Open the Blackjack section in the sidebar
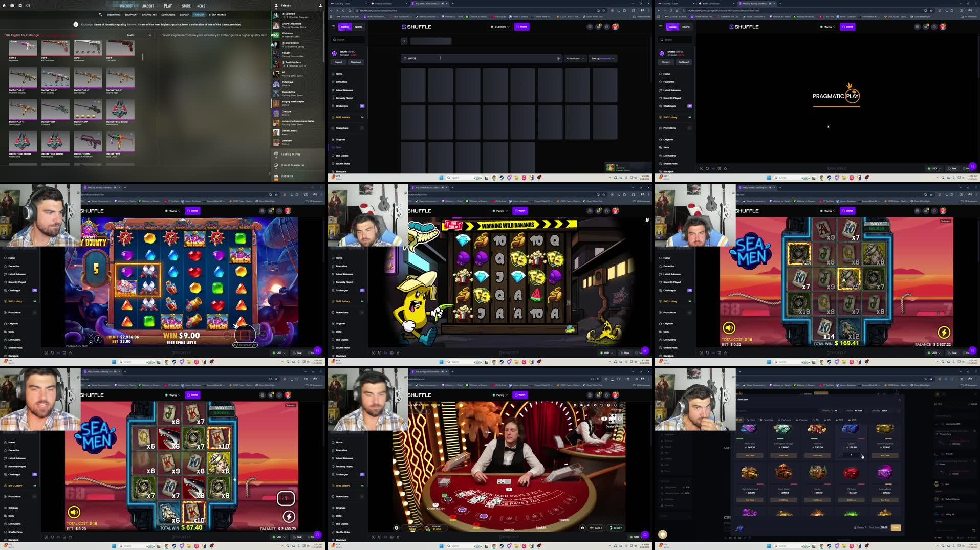The image size is (980, 550). coord(339,171)
